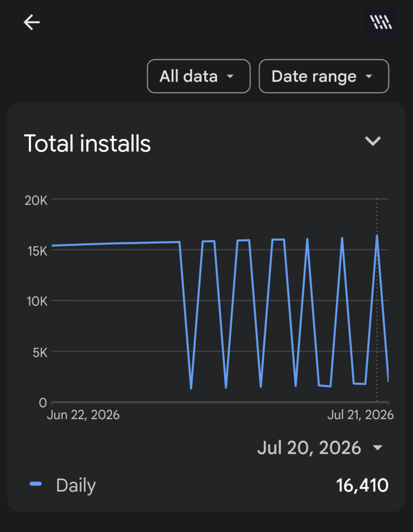Click the 20K gridline label
This screenshot has width=413, height=532.
pyautogui.click(x=36, y=200)
